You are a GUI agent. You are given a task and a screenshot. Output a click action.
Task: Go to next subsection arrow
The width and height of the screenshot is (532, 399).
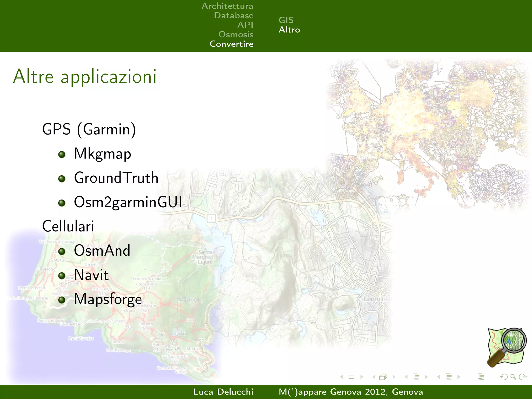(x=426, y=377)
